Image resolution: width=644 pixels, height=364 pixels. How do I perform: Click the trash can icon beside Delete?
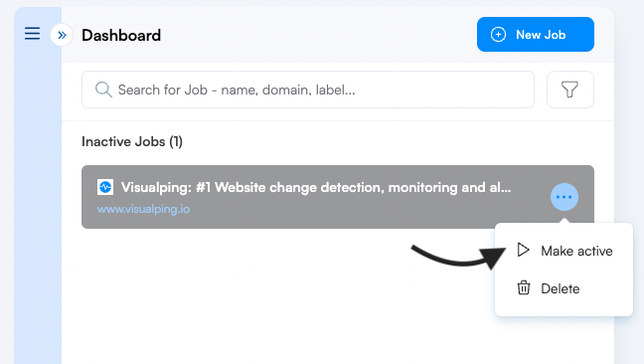coord(523,288)
